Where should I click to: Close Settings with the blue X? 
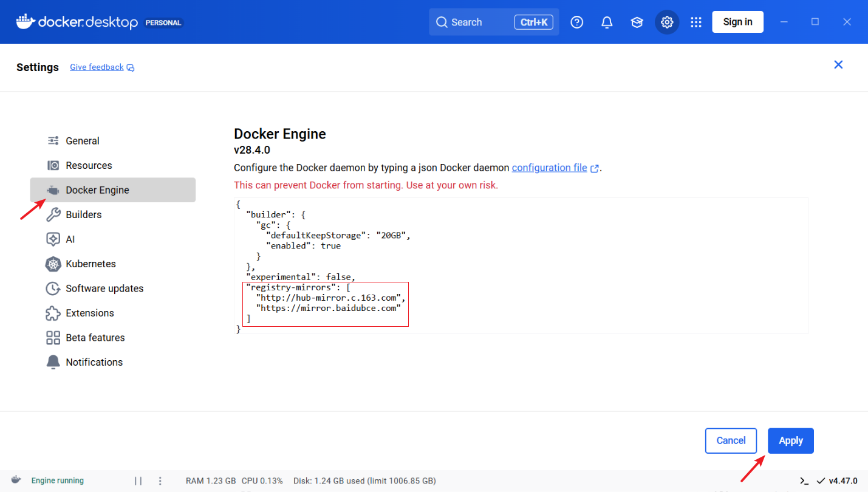point(838,64)
